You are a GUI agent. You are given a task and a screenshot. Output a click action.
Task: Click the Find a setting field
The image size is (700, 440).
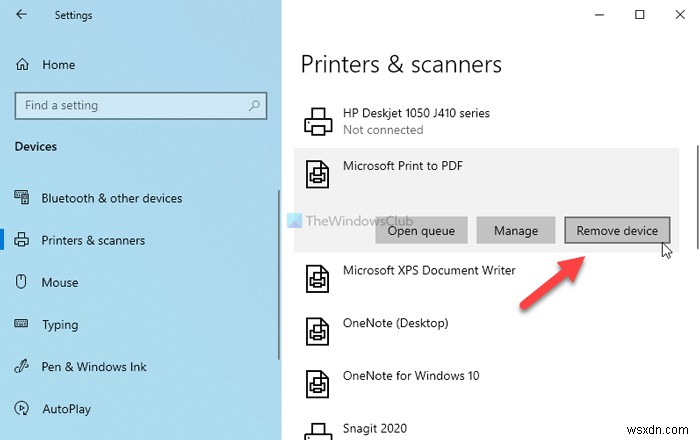click(x=141, y=106)
